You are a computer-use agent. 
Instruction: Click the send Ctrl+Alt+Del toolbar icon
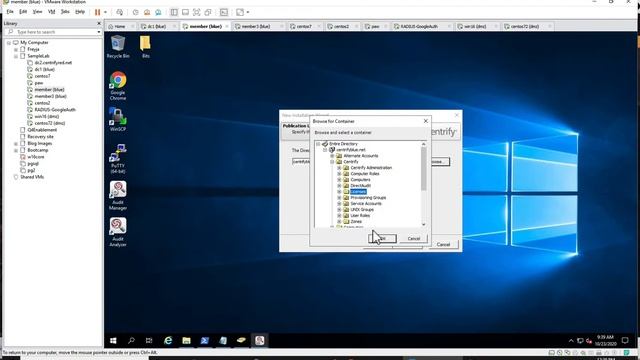pyautogui.click(x=119, y=12)
